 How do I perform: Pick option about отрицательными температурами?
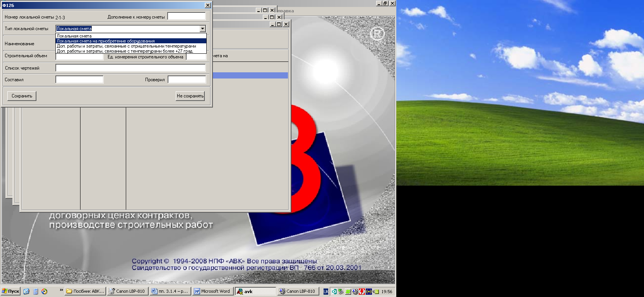click(131, 46)
